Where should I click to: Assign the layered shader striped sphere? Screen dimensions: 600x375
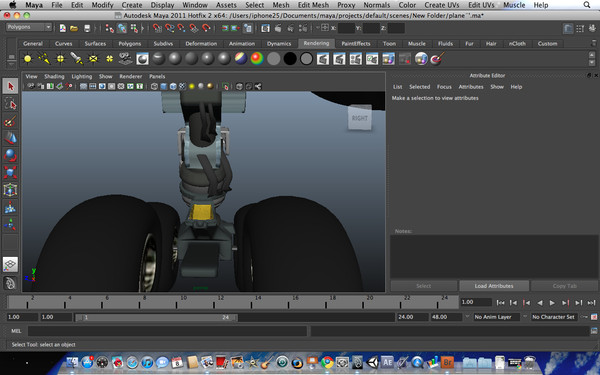(x=241, y=59)
